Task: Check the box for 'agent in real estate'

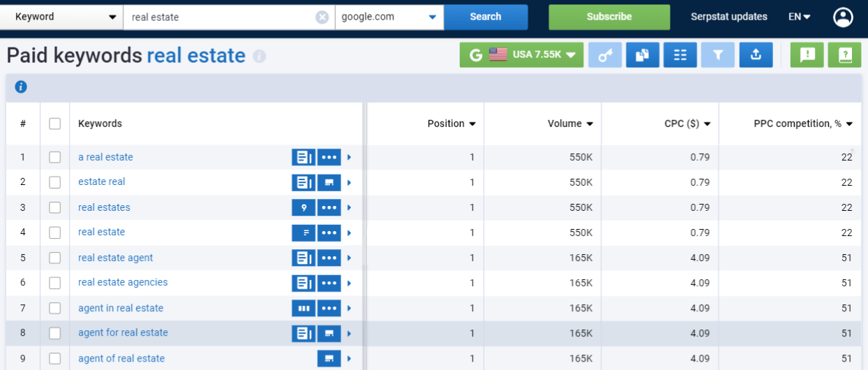Action: point(54,308)
